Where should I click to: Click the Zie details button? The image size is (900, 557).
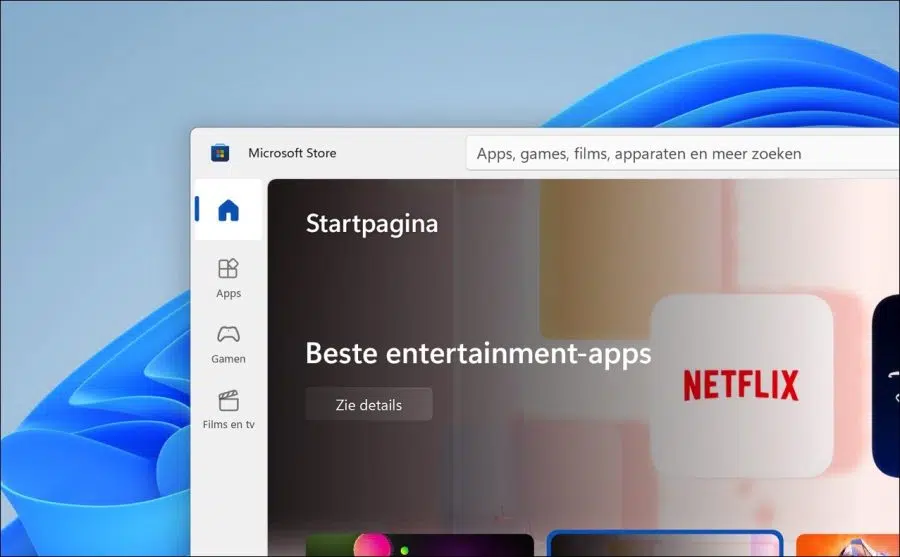coord(369,404)
